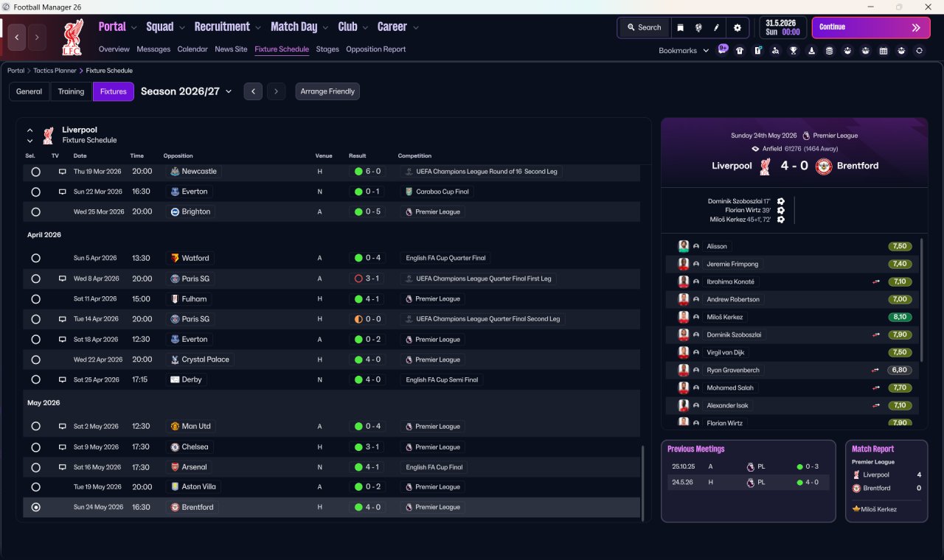Open the News Site sub-tab
Viewport: 944px width, 560px height.
pyautogui.click(x=231, y=49)
